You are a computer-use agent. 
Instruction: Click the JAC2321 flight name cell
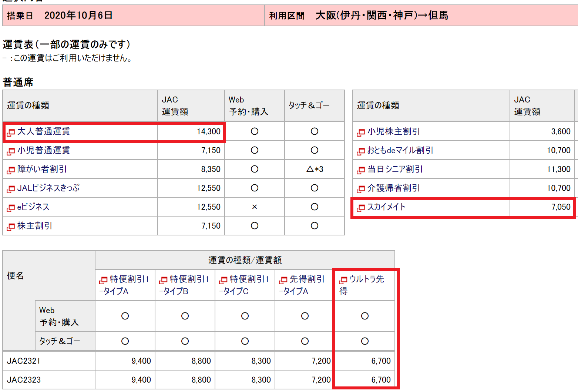coord(24,361)
